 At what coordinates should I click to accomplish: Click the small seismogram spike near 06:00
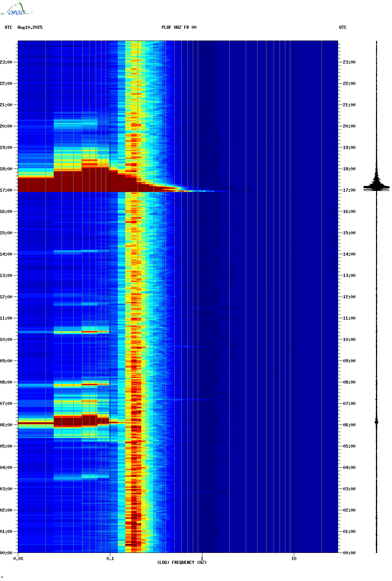coord(377,422)
